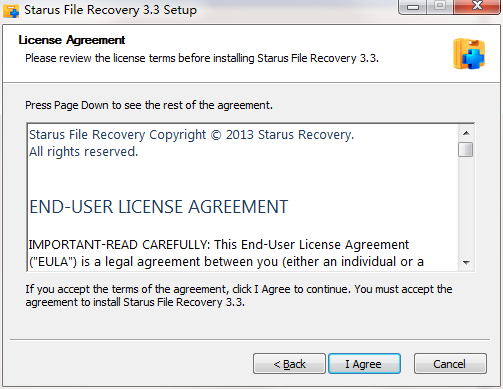This screenshot has height=389, width=503.
Task: Click the license scrollbar down arrow
Action: click(x=466, y=263)
